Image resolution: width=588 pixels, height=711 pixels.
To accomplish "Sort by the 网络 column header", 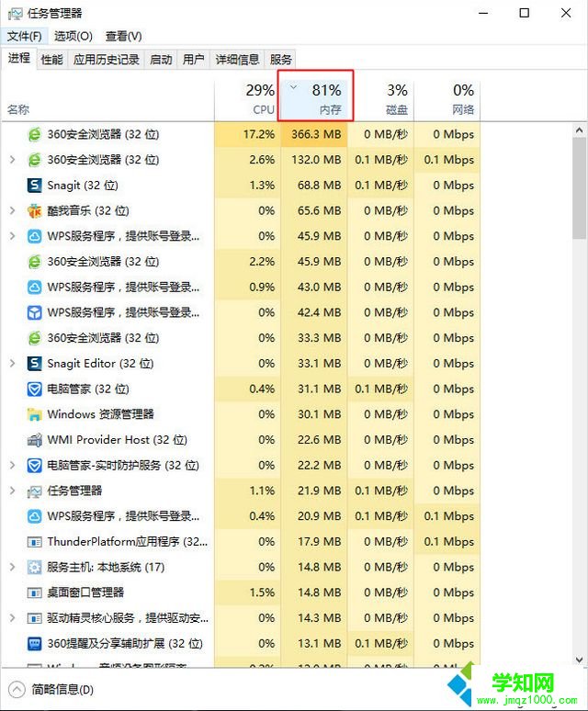I will click(447, 99).
